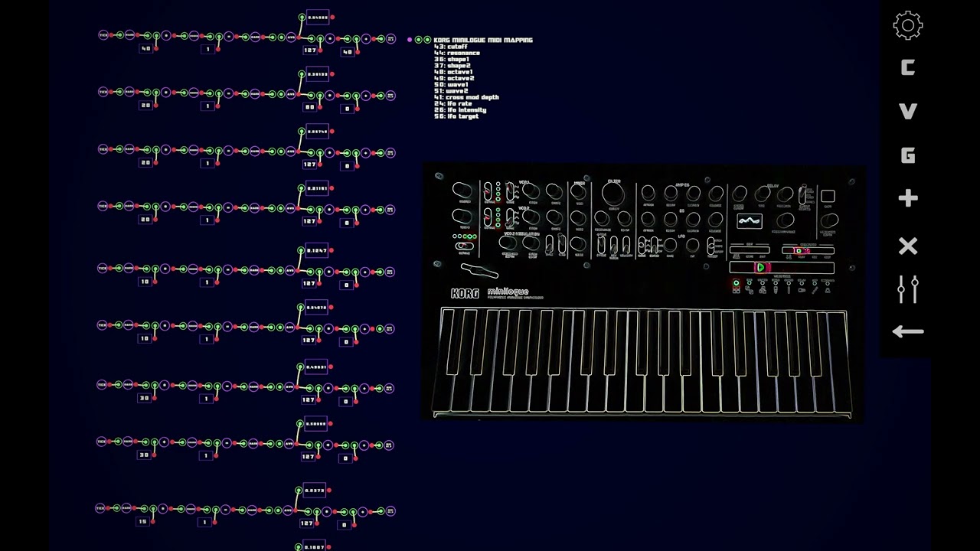Select the KORG MINILOGUE MIDI MAPPING title

tap(483, 40)
